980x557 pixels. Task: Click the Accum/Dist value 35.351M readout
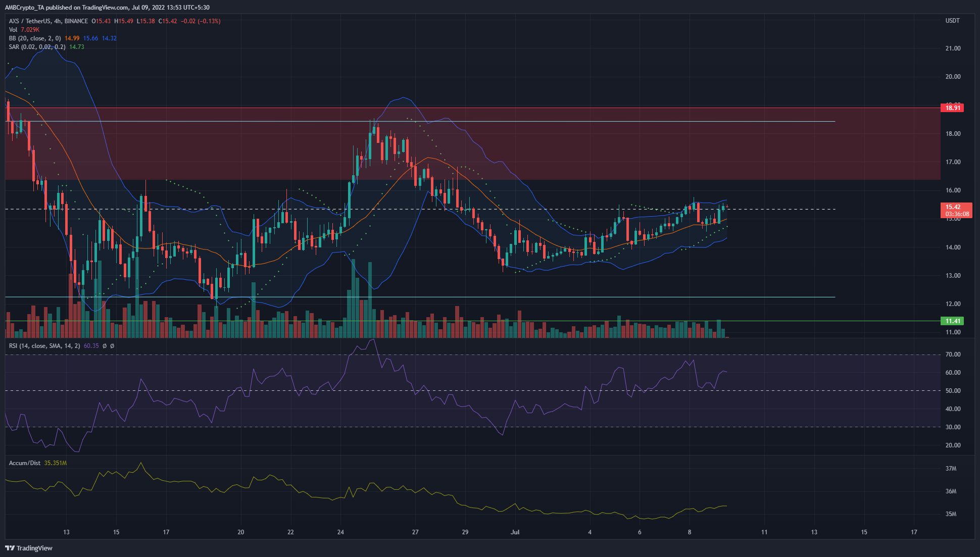tap(56, 463)
